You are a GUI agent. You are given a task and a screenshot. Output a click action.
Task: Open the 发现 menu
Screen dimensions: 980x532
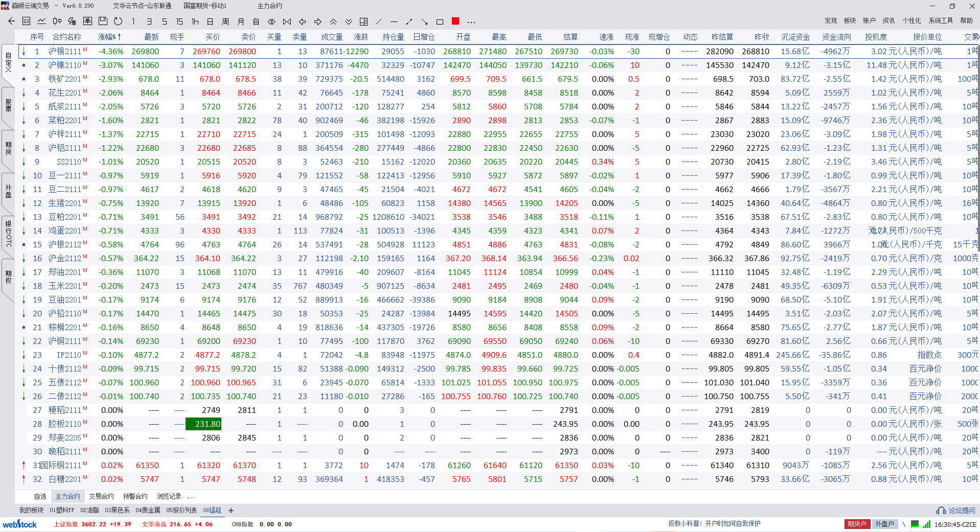click(x=831, y=20)
